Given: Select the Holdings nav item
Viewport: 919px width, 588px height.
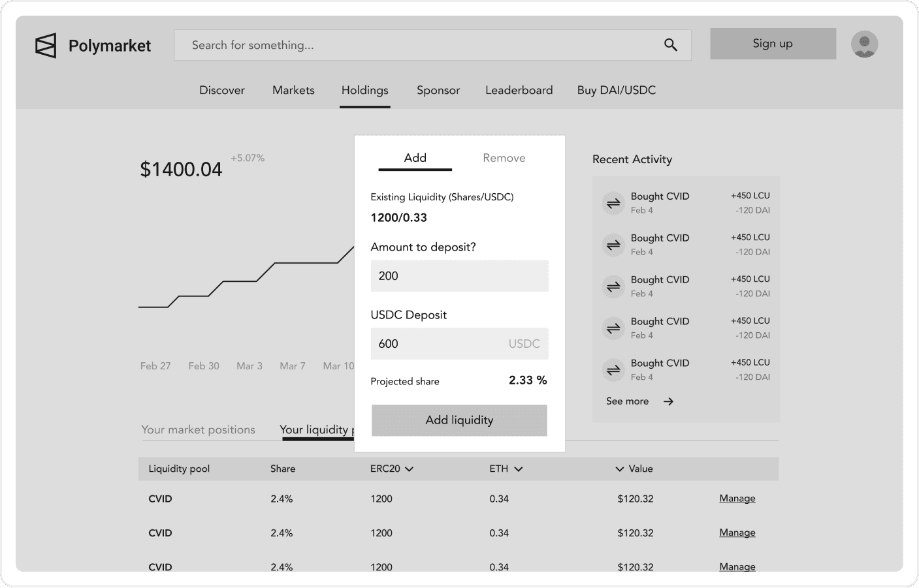Looking at the screenshot, I should click(x=365, y=90).
